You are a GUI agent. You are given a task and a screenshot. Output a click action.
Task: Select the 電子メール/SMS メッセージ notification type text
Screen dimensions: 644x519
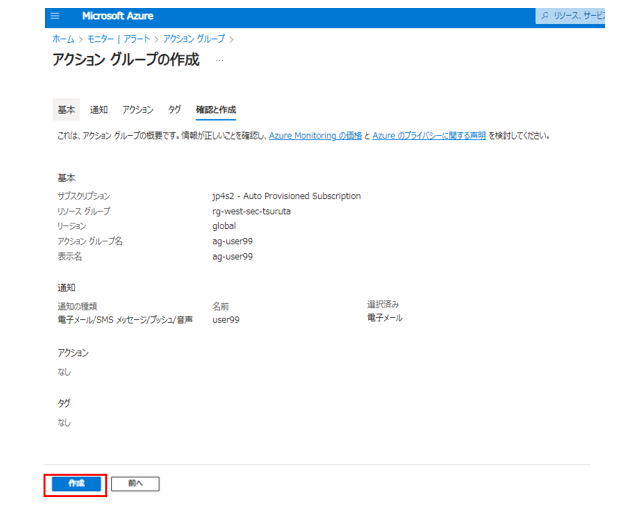point(125,319)
